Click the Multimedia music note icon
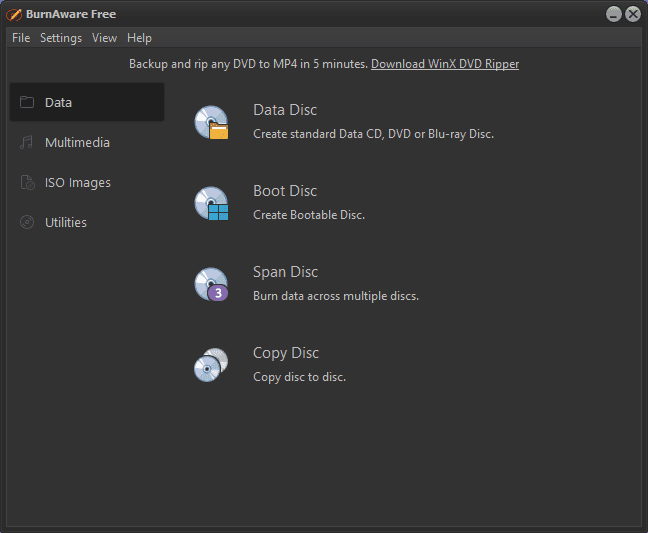This screenshot has height=533, width=648. (27, 142)
